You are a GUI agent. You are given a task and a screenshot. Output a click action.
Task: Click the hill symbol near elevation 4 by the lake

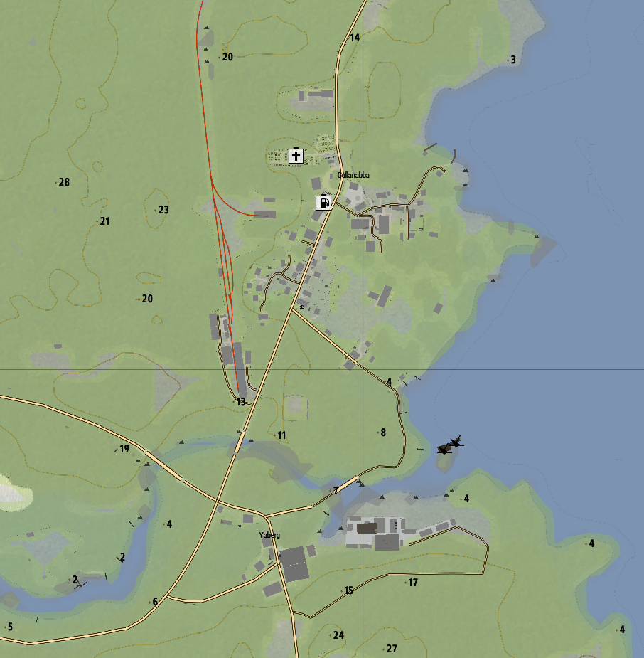(x=140, y=518)
